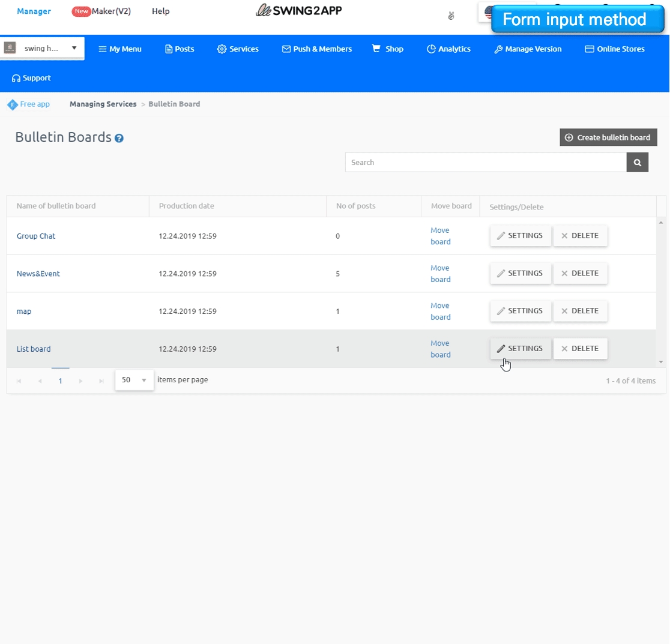This screenshot has height=644, width=670.
Task: Click Move board for map row
Action: (x=441, y=311)
